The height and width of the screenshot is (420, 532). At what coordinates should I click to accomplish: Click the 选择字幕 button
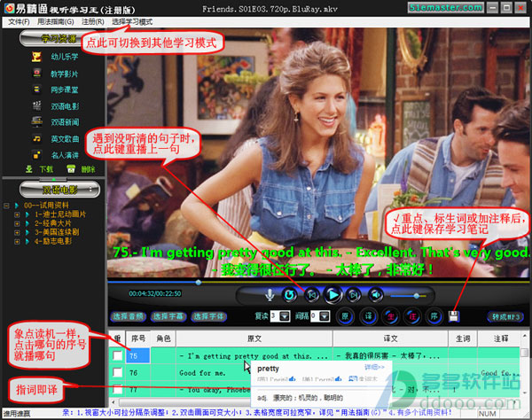168,316
